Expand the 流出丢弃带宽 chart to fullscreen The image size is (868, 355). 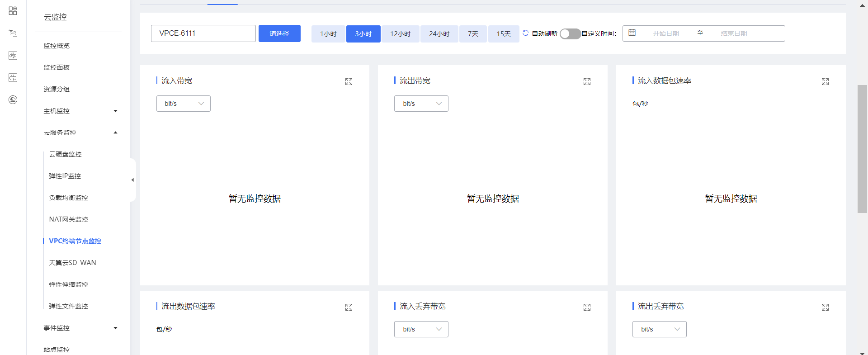(x=825, y=307)
